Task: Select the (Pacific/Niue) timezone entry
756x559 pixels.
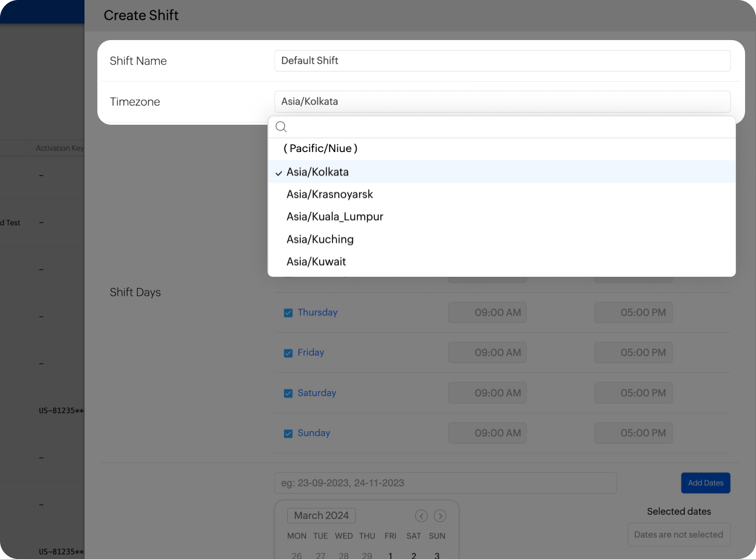Action: tap(320, 148)
